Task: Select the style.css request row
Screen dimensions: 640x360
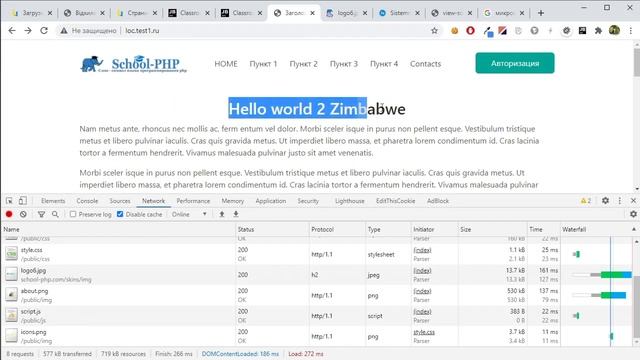Action: tap(316, 254)
